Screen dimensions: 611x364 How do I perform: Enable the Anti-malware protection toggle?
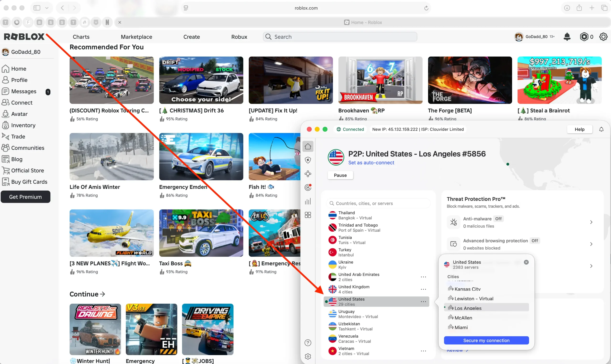tap(499, 218)
